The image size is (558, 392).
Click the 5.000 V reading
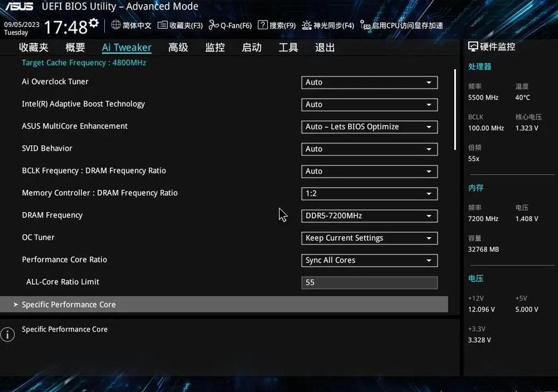(x=527, y=309)
